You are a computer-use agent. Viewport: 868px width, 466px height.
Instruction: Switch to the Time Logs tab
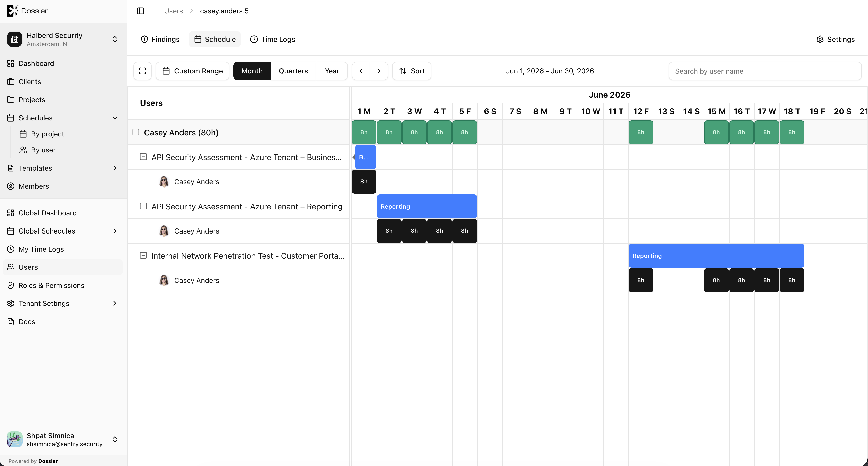pyautogui.click(x=273, y=40)
